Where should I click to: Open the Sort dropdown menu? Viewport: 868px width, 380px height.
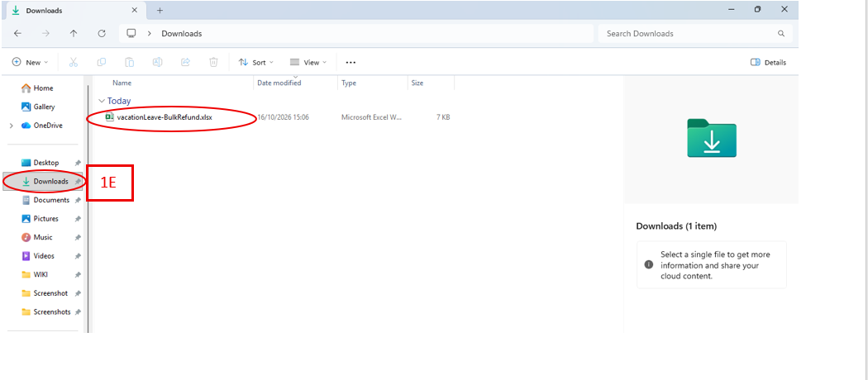click(255, 63)
